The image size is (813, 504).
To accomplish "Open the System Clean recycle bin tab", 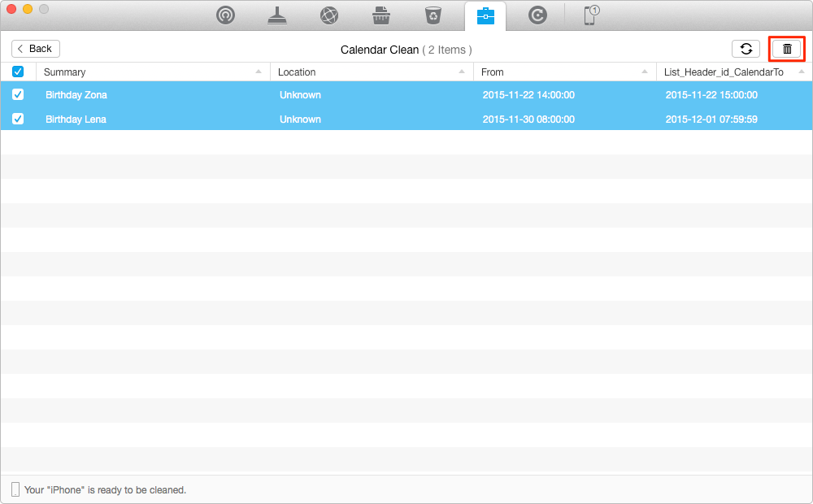I will point(433,15).
